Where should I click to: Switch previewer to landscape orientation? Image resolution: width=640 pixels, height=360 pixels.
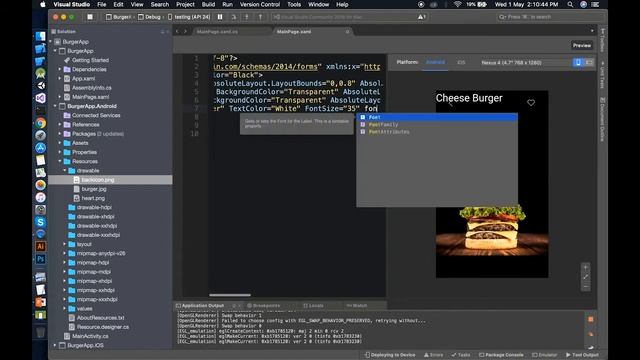[589, 62]
